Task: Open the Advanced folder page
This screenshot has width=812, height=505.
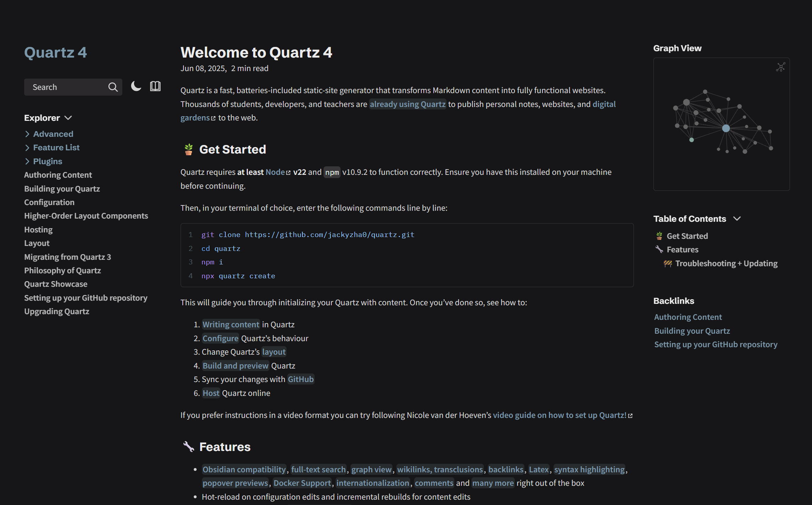Action: [x=53, y=134]
